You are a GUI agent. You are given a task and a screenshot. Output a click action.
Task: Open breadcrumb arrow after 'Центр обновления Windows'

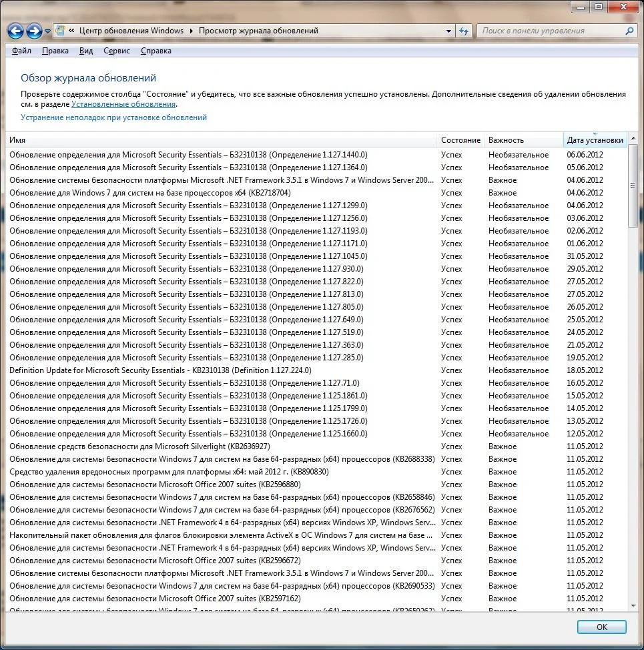click(x=191, y=31)
